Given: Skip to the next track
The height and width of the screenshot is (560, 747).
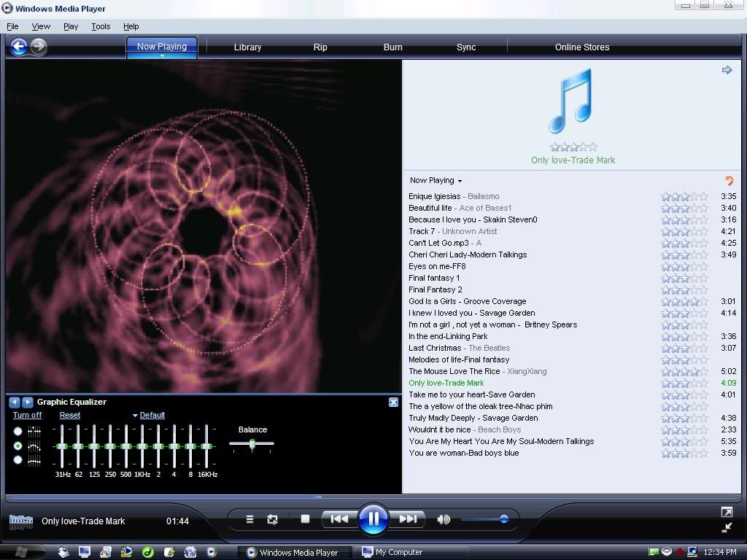Looking at the screenshot, I should pos(408,519).
